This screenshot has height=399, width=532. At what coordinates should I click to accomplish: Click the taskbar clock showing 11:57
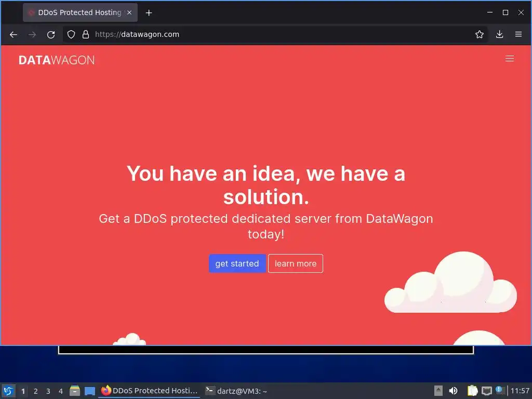(x=520, y=391)
